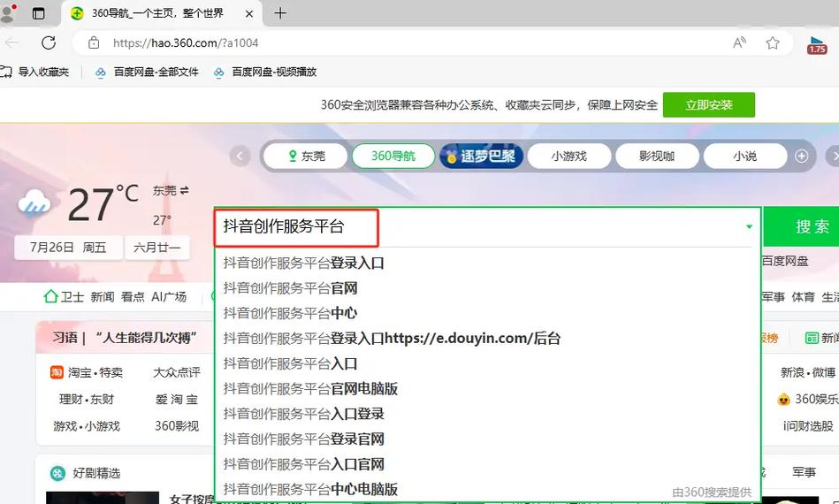Choose suggestion containing https://e.douyin.com/后台
Viewport: 839px width, 504px height.
point(487,339)
